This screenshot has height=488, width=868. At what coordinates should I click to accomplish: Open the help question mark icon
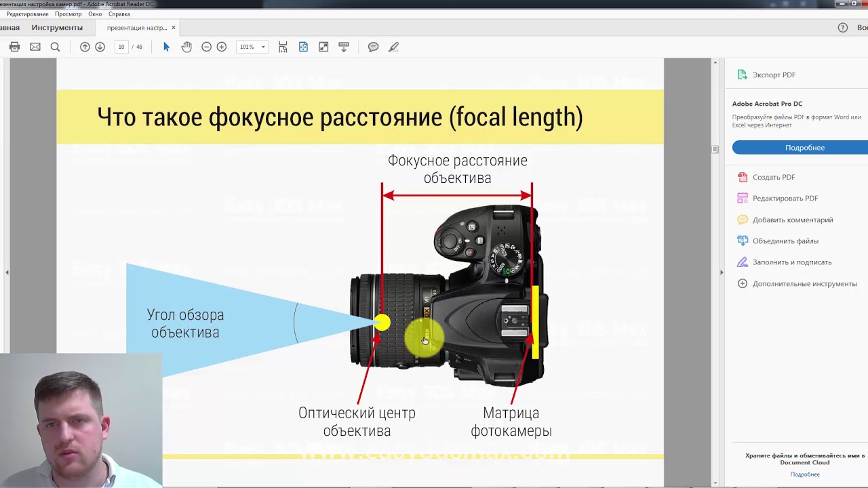(x=843, y=28)
